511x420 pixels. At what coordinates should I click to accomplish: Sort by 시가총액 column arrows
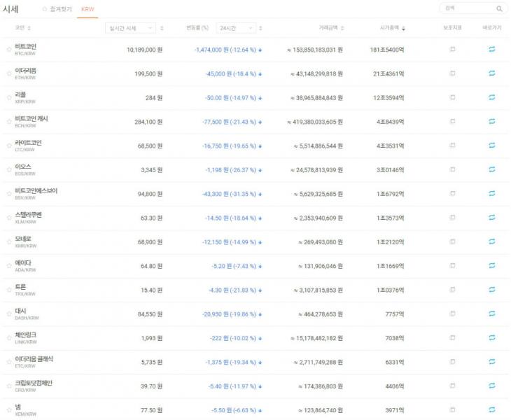click(x=403, y=28)
